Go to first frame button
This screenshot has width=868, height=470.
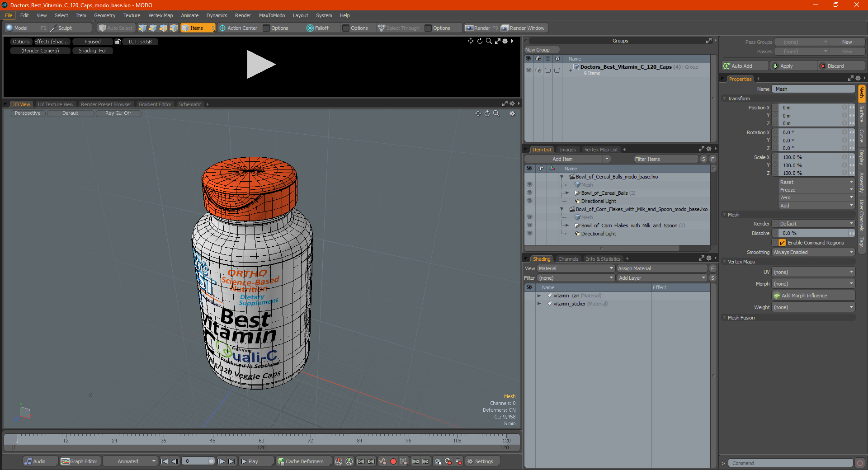[x=164, y=461]
